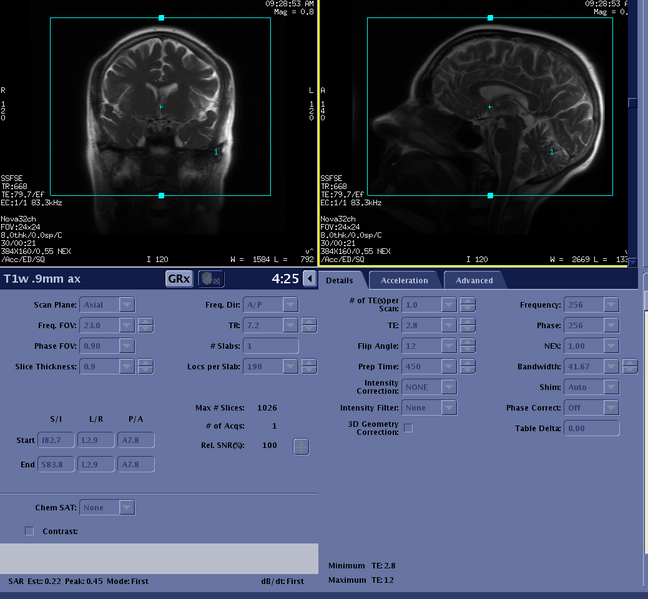Viewport: 648px width, 599px height.
Task: Adjust the Freq. FOV stepper
Action: tap(145, 325)
